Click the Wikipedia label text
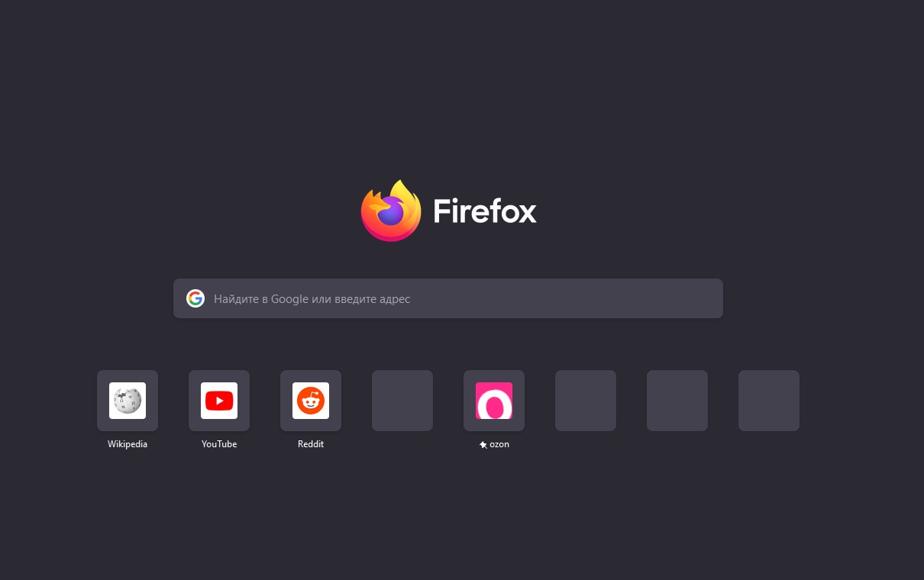 coord(128,444)
